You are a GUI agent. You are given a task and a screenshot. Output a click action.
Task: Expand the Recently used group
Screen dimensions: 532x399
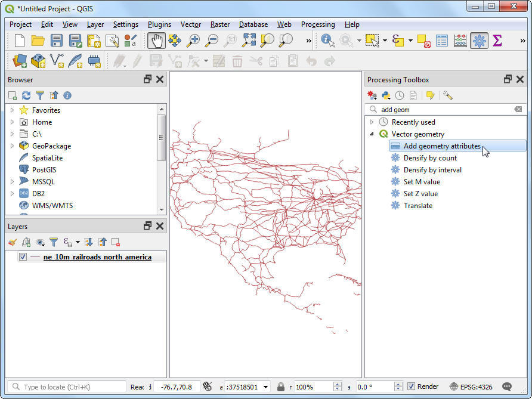click(372, 122)
